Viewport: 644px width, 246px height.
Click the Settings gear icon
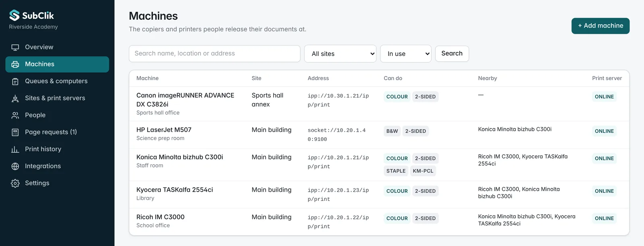click(15, 183)
